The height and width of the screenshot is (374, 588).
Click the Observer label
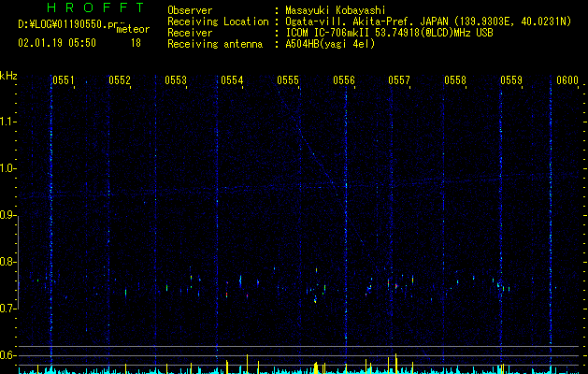coord(190,10)
